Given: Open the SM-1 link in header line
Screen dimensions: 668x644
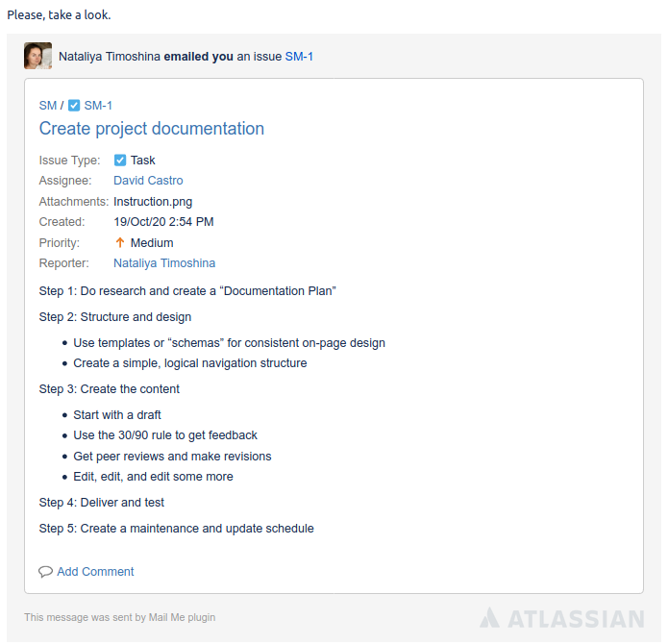Looking at the screenshot, I should click(299, 57).
